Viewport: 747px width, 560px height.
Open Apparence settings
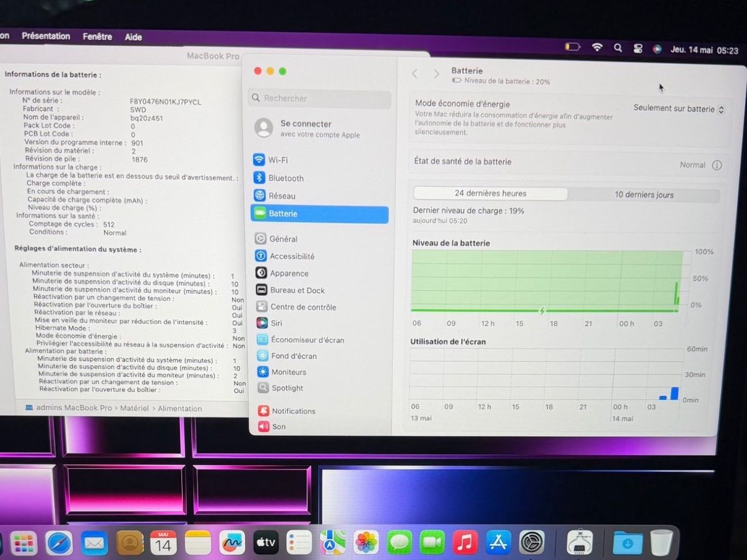[282, 273]
